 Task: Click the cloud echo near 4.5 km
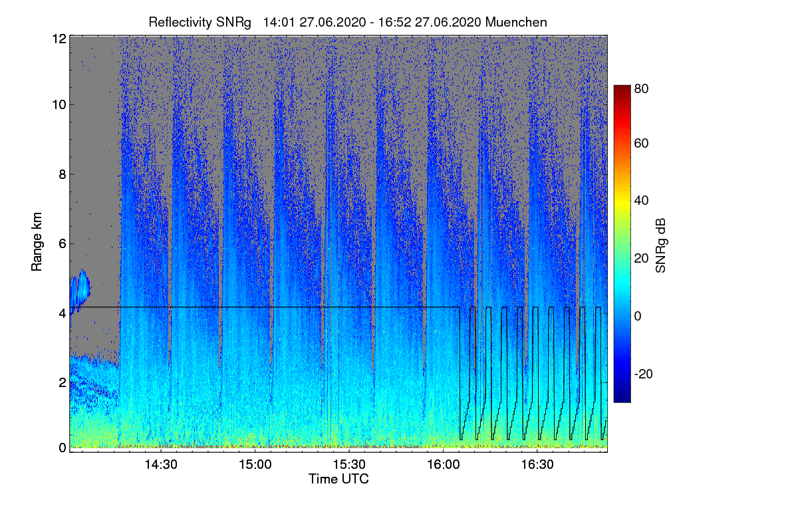coord(80,290)
